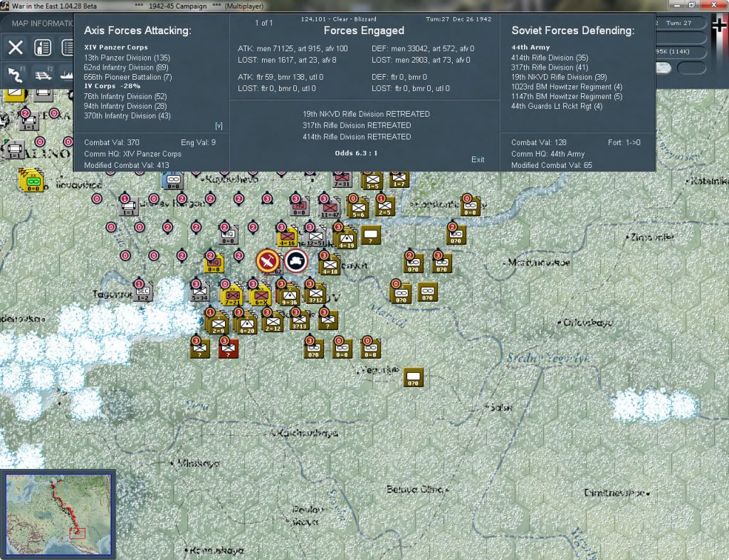Image resolution: width=729 pixels, height=560 pixels.
Task: Click "76th Infantry Division (52)" entry
Action: 125,97
